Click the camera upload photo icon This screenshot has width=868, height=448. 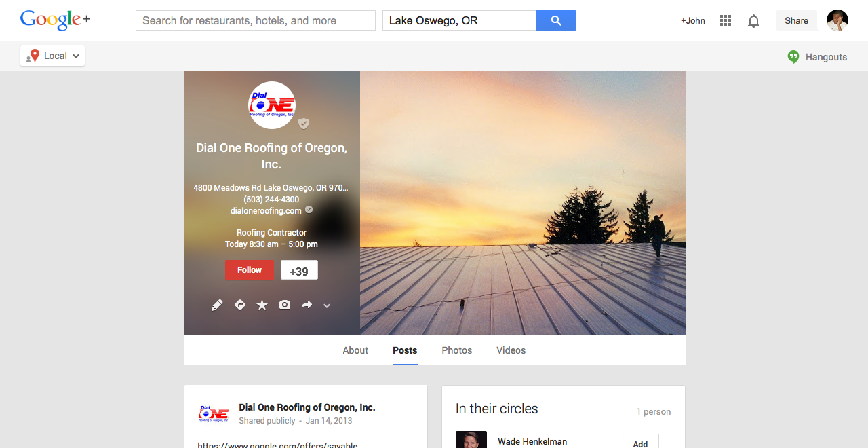click(x=285, y=305)
